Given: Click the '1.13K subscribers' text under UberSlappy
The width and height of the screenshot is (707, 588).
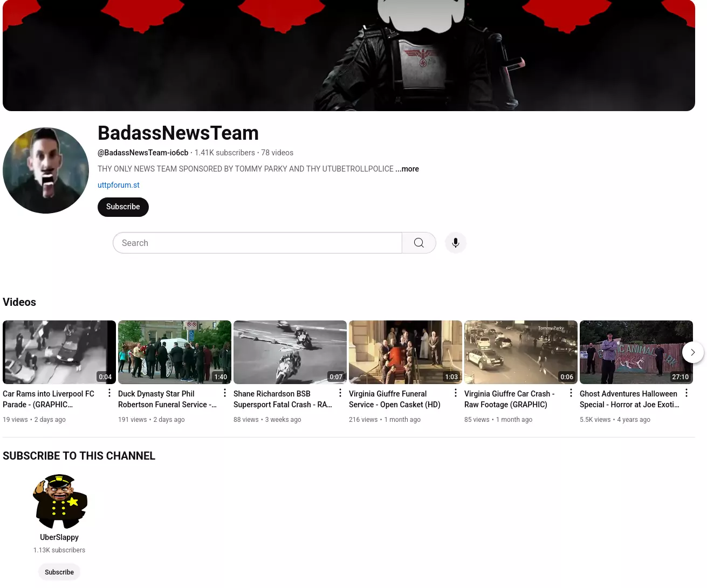Looking at the screenshot, I should coord(59,550).
